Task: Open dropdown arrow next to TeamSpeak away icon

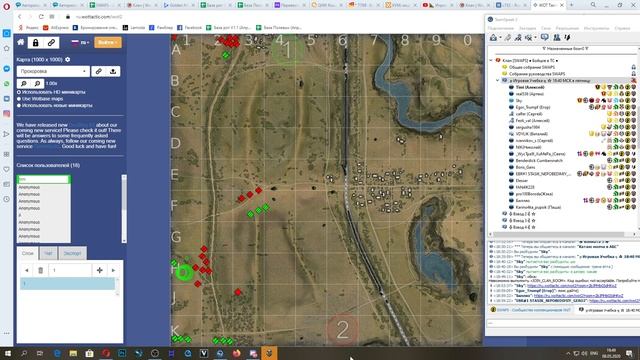Action: pyautogui.click(x=535, y=38)
